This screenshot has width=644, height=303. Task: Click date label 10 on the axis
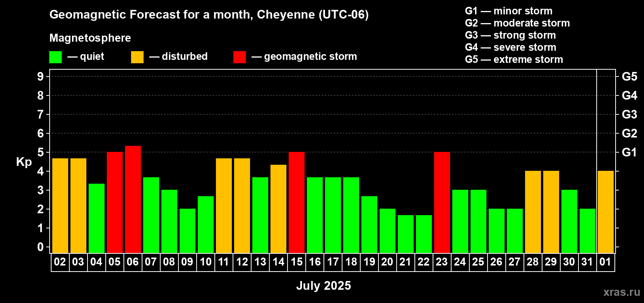205,262
